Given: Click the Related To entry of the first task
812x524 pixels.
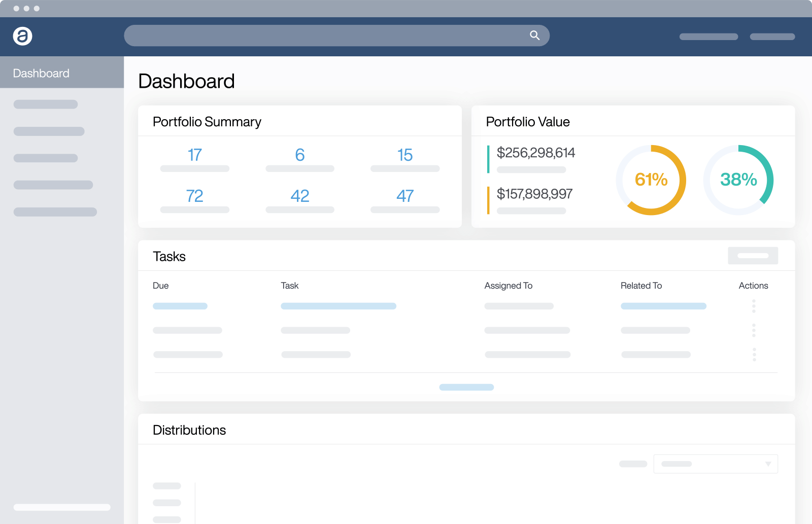Looking at the screenshot, I should (663, 306).
